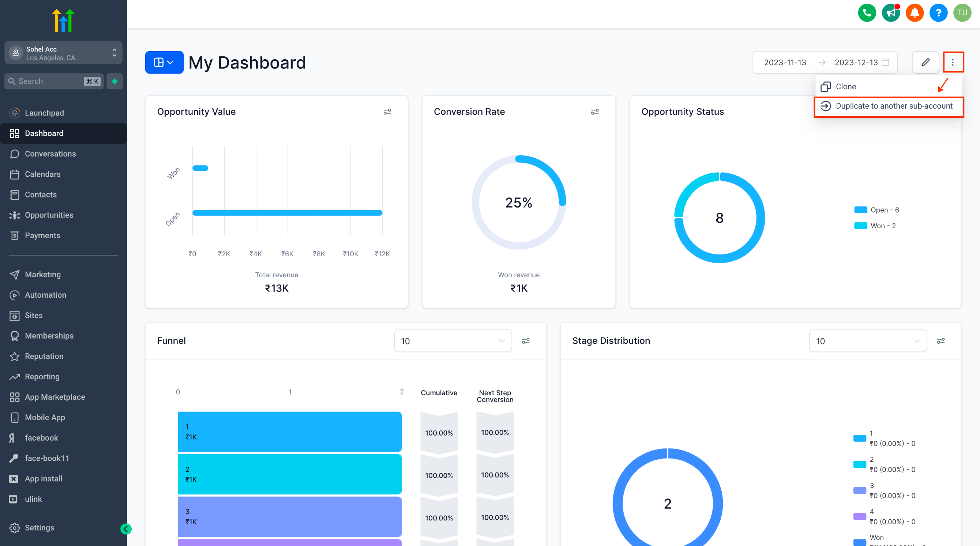The height and width of the screenshot is (546, 980).
Task: Click the sidebar Search field
Action: [x=49, y=81]
